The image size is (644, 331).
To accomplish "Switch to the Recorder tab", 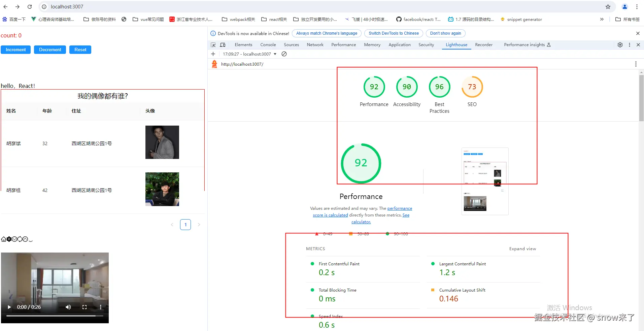I will [484, 45].
